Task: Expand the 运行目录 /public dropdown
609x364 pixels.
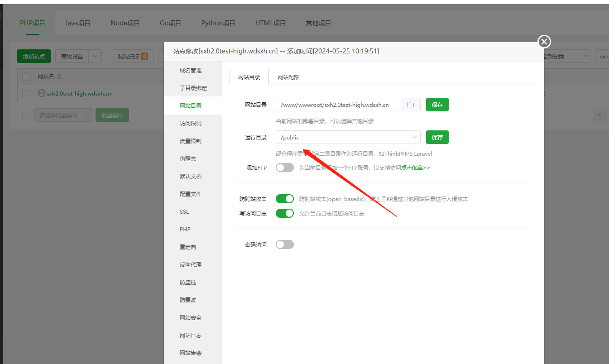Action: [x=348, y=137]
